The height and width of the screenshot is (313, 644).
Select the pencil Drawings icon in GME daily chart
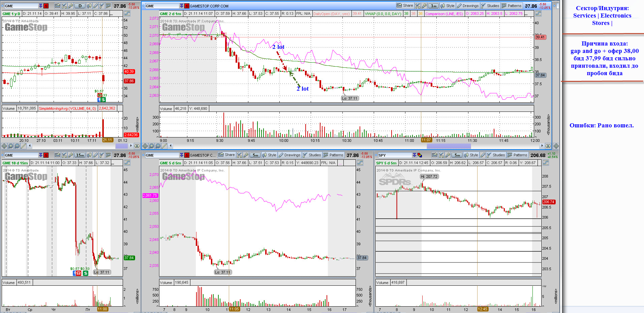point(96,6)
